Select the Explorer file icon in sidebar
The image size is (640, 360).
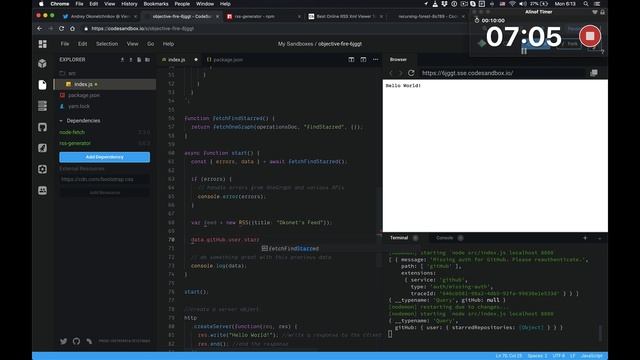tap(42, 84)
